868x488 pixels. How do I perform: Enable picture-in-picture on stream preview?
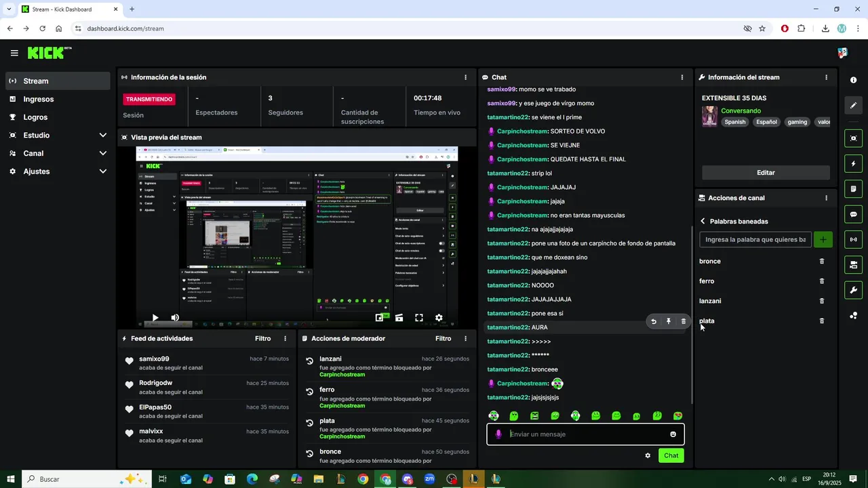pos(380,317)
